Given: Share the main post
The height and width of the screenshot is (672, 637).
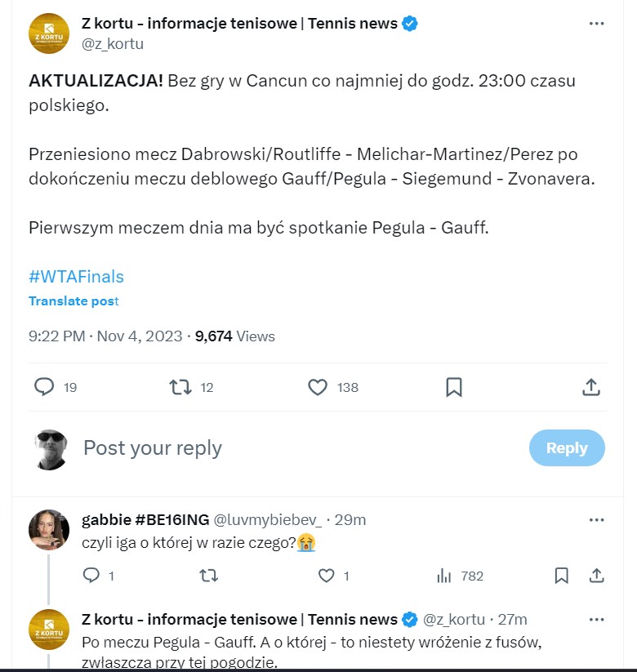Looking at the screenshot, I should (593, 387).
